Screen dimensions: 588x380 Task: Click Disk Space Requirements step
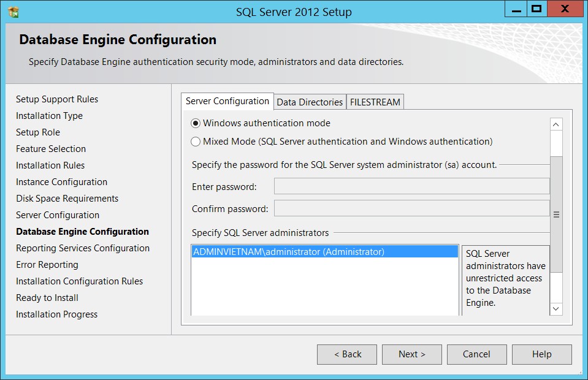[67, 198]
